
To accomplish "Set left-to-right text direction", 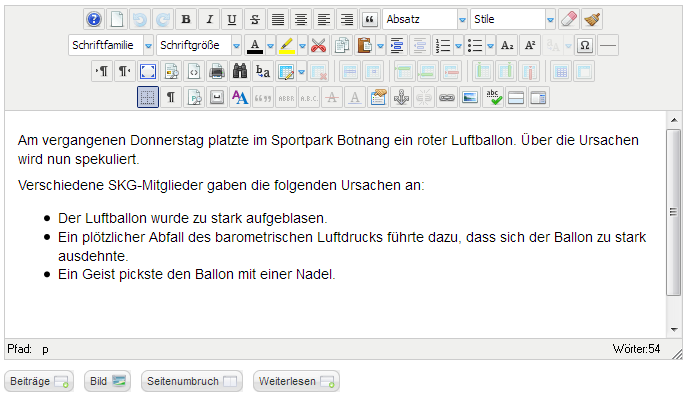I will (102, 71).
